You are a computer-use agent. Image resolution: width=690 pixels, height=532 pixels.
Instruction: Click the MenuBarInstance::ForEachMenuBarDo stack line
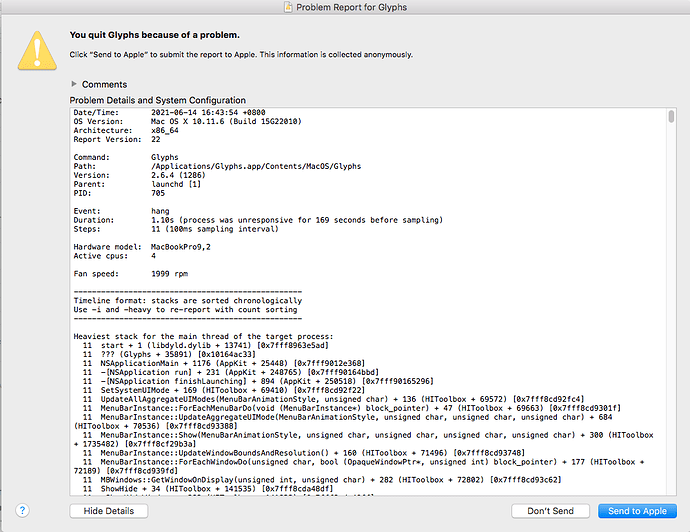pos(352,408)
